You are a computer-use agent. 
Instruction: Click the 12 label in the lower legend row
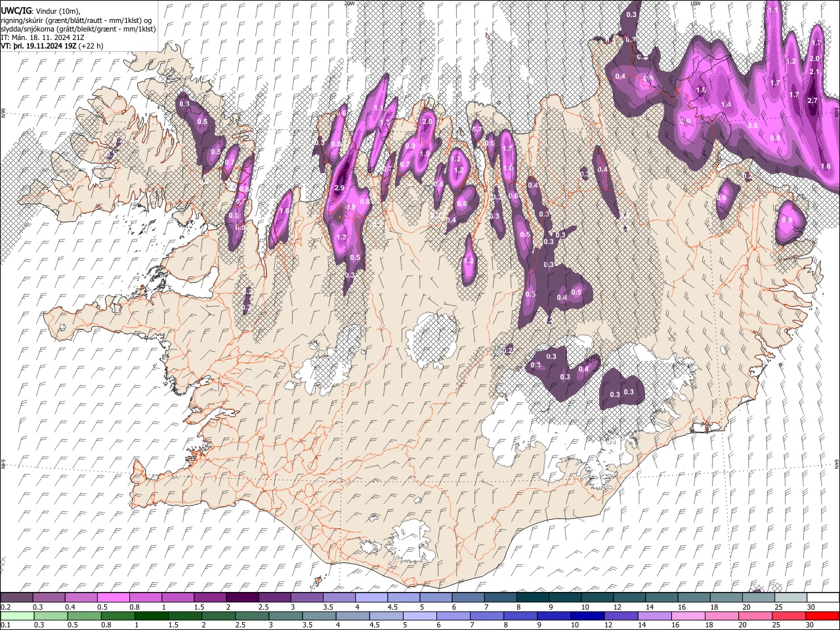[610, 625]
